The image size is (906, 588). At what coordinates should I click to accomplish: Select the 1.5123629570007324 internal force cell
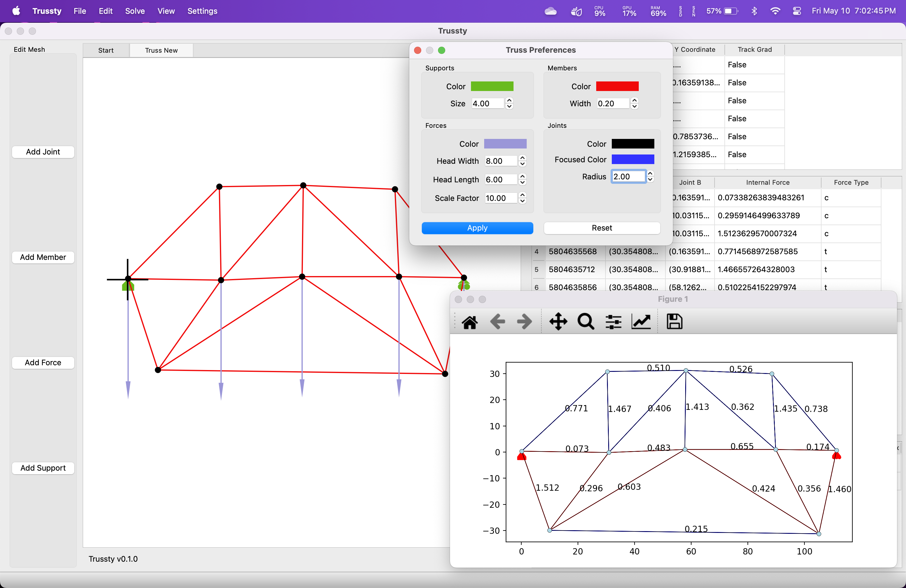[768, 234]
